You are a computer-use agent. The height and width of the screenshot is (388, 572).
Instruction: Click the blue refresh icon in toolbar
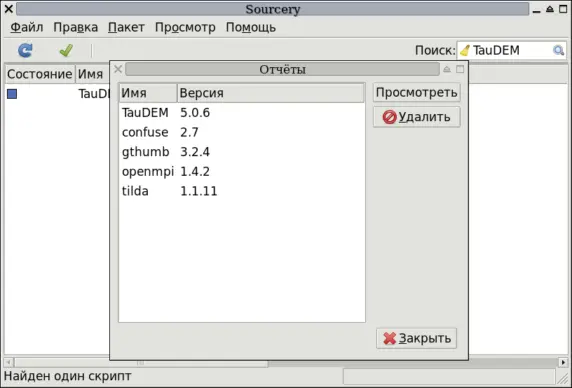pos(25,50)
